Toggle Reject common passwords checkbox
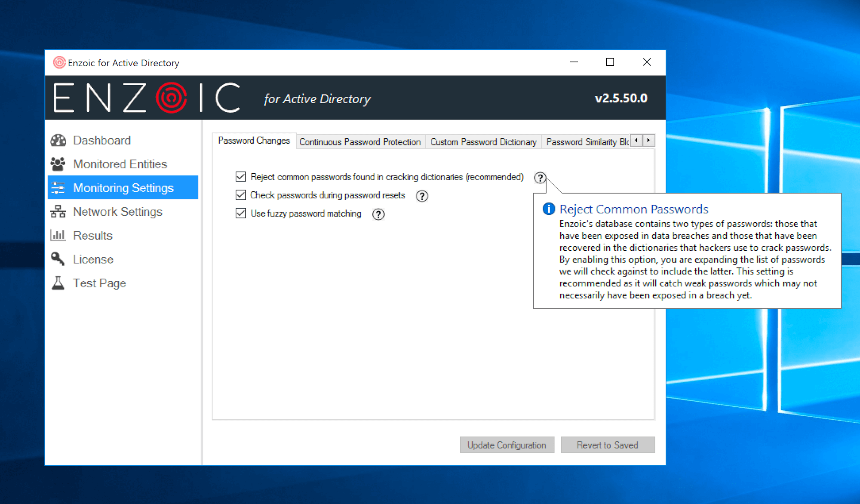This screenshot has width=860, height=504. [x=240, y=176]
